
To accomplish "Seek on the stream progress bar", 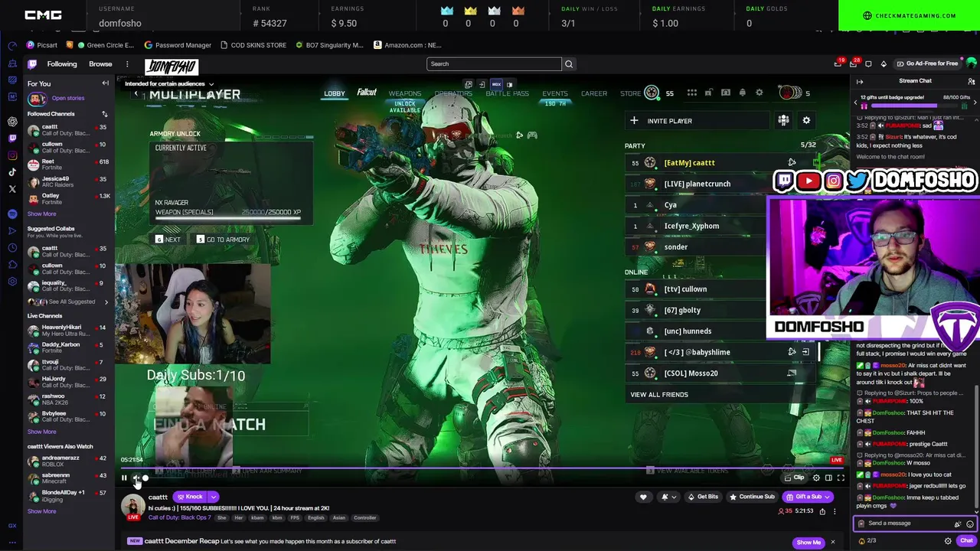I will coord(482,468).
